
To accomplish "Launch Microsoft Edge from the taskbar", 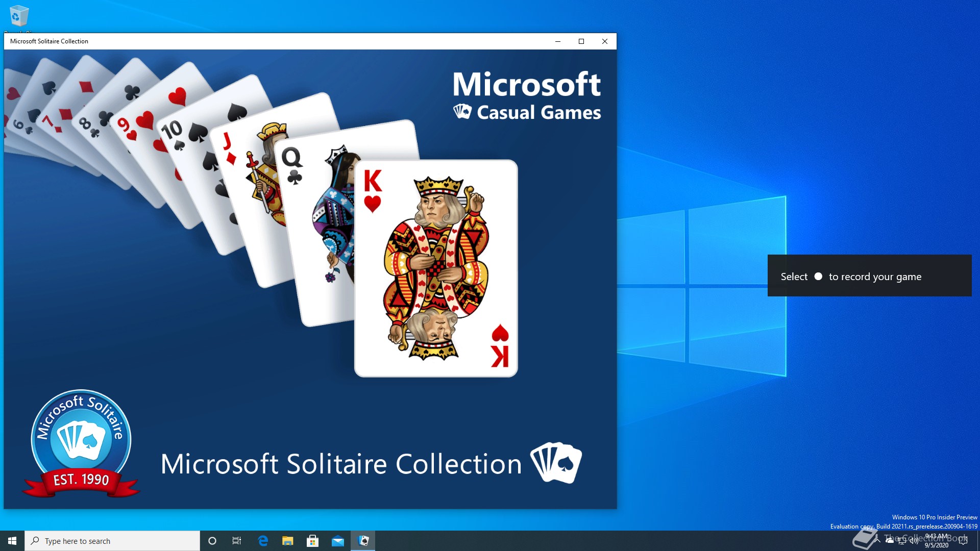I will (263, 541).
